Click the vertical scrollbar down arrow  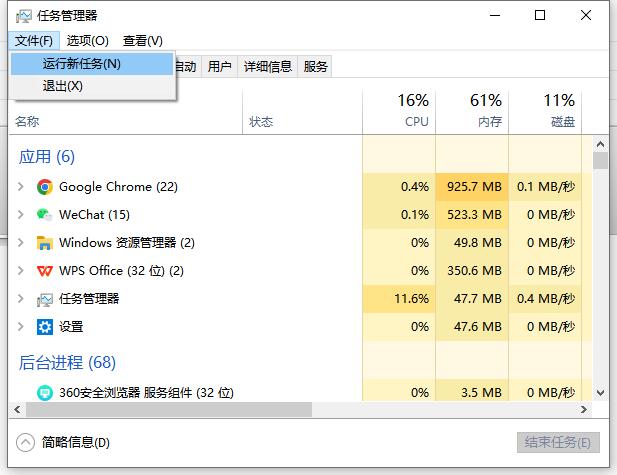click(600, 393)
